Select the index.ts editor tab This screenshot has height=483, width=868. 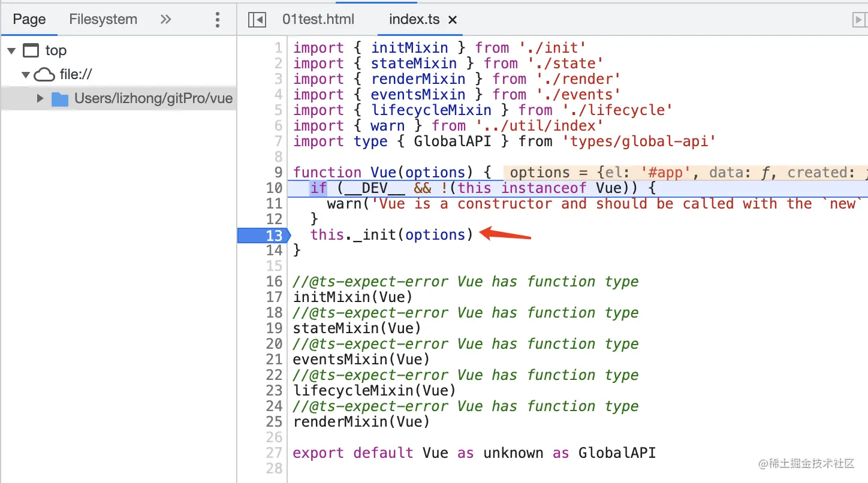414,19
